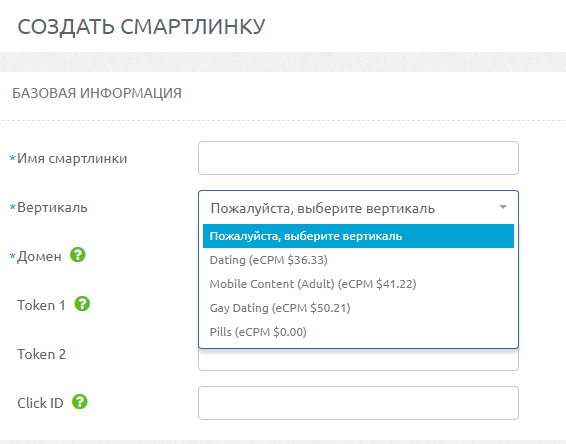Click the Click ID help question icon
Viewport: 566px width, 444px height.
point(80,401)
